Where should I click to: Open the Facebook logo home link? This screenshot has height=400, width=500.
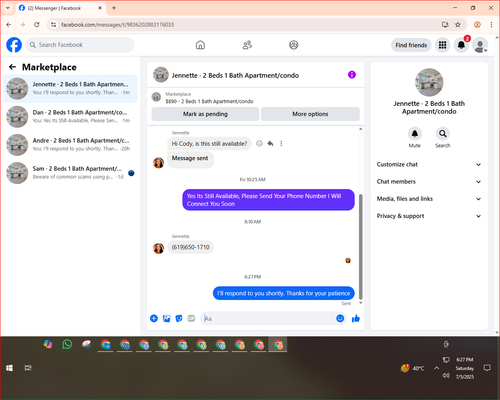pos(14,45)
